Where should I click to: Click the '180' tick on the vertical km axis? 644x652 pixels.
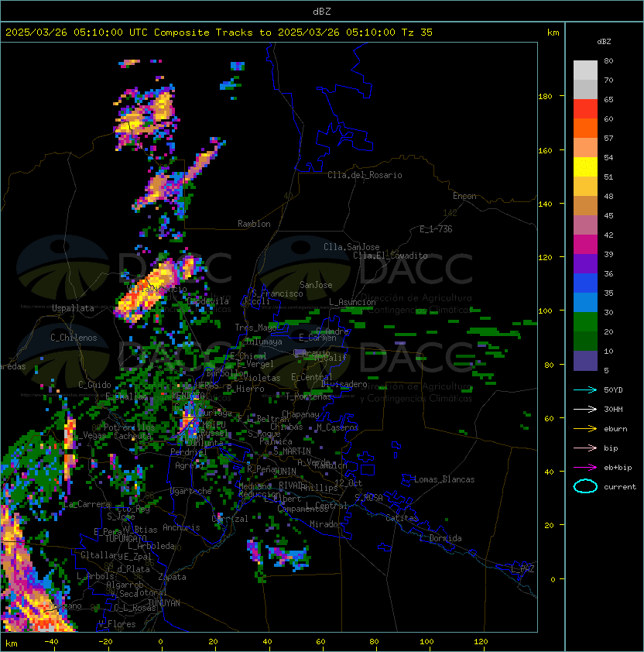coord(545,97)
